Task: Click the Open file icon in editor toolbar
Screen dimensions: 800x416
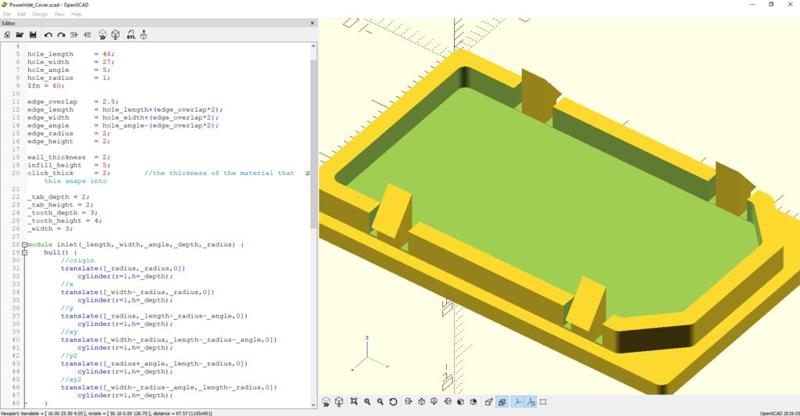Action: click(x=20, y=35)
